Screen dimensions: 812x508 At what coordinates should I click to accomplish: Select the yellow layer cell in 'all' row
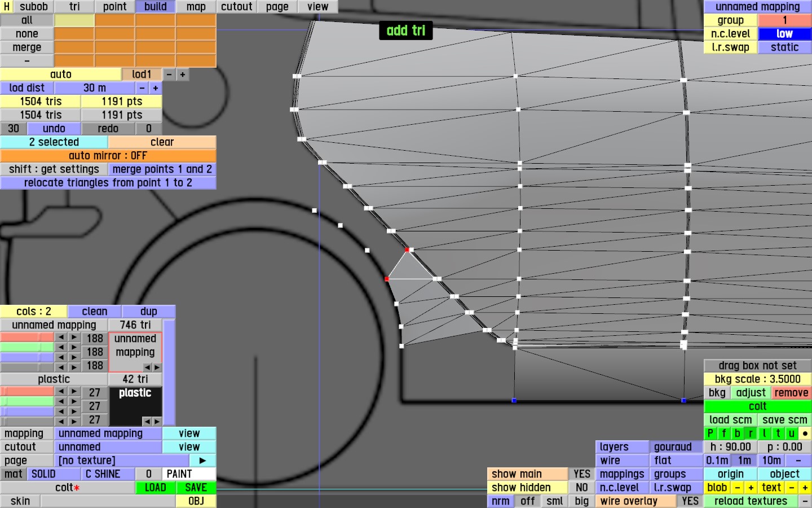74,20
